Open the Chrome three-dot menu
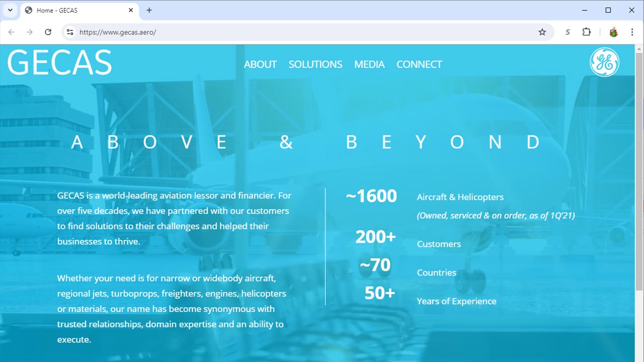This screenshot has width=644, height=362. click(632, 32)
